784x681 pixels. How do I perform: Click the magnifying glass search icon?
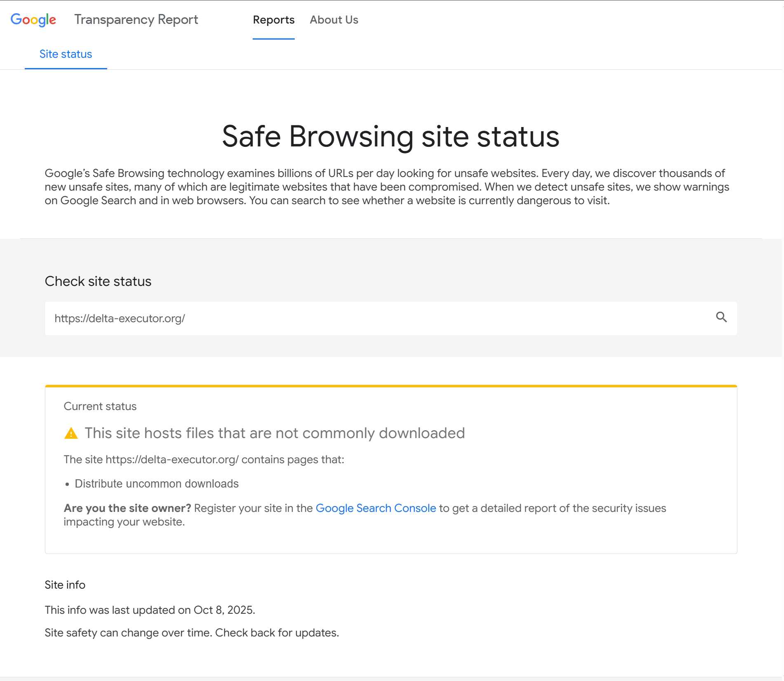(x=721, y=317)
